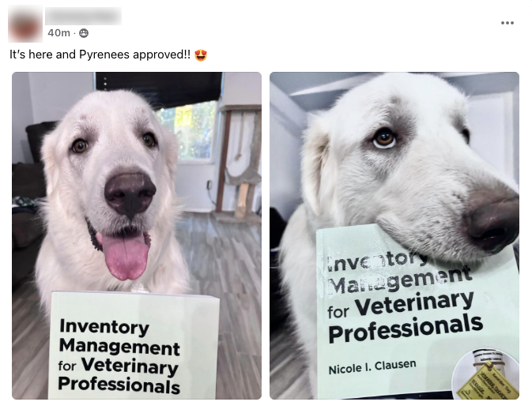The width and height of the screenshot is (532, 413).
Task: Open right photo of dog biting book
Action: tap(394, 235)
